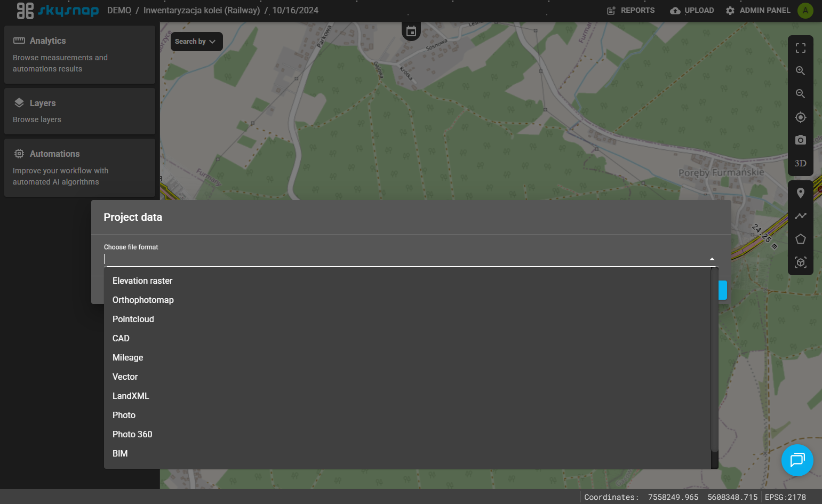Screen dimensions: 822x504
Task: Select Photo from the format list
Action: point(408,415)
